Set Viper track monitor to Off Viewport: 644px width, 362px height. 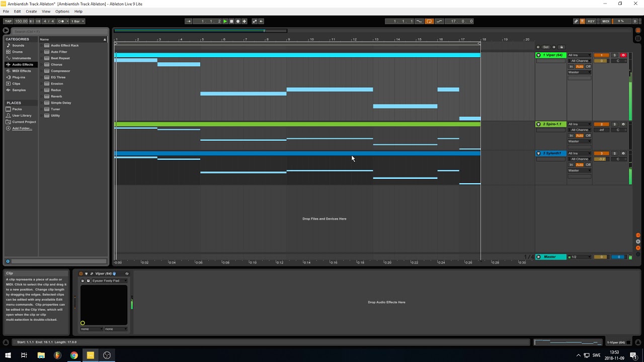[588, 66]
